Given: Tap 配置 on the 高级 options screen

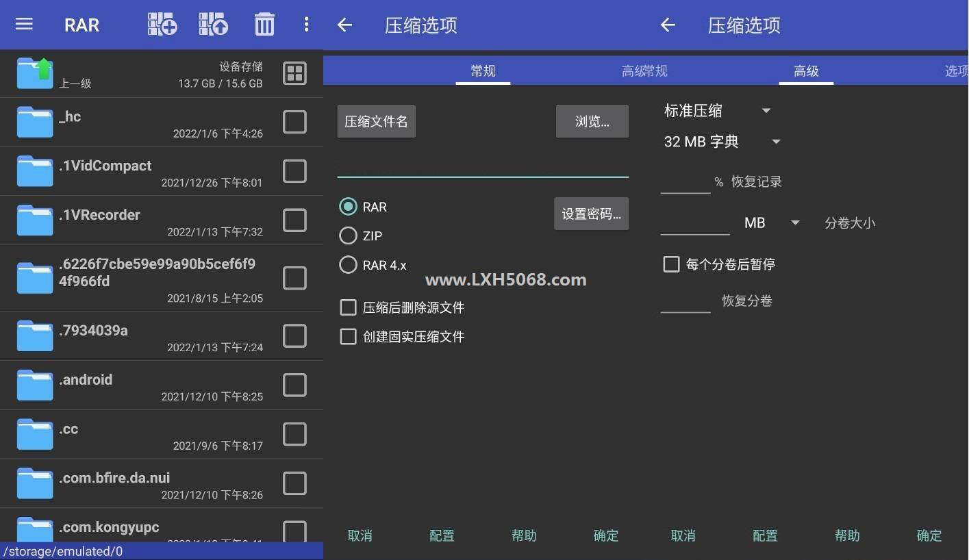Looking at the screenshot, I should point(765,535).
